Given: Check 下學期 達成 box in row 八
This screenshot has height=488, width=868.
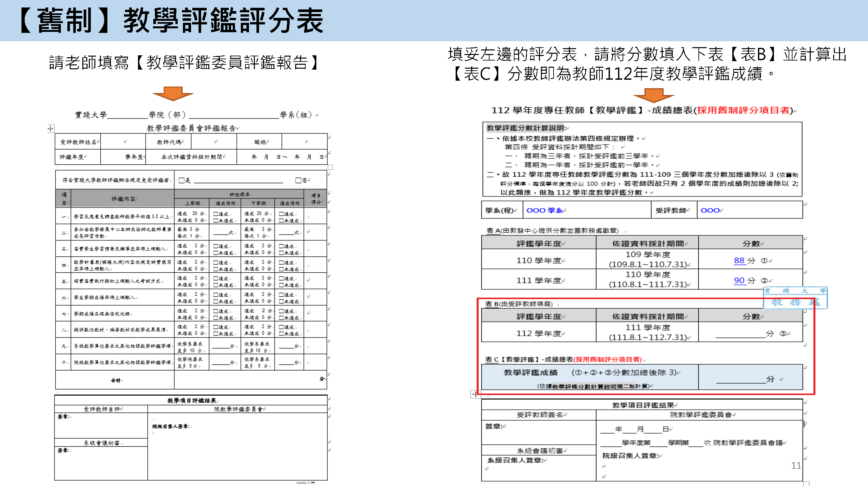Looking at the screenshot, I should coord(281,327).
